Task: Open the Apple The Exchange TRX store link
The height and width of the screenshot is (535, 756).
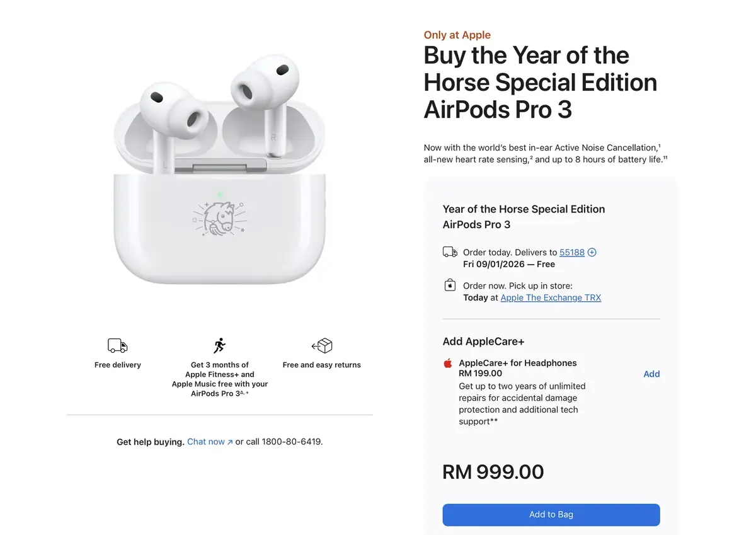Action: (551, 297)
